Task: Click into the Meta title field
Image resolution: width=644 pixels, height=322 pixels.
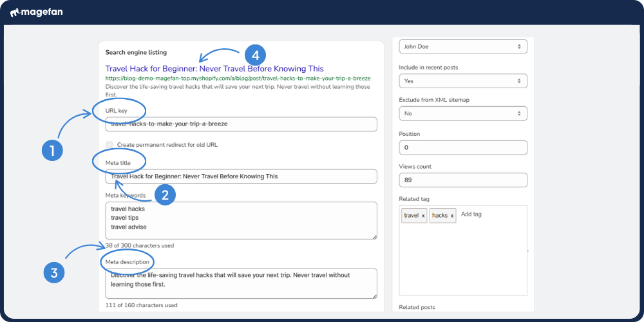Action: pos(241,176)
